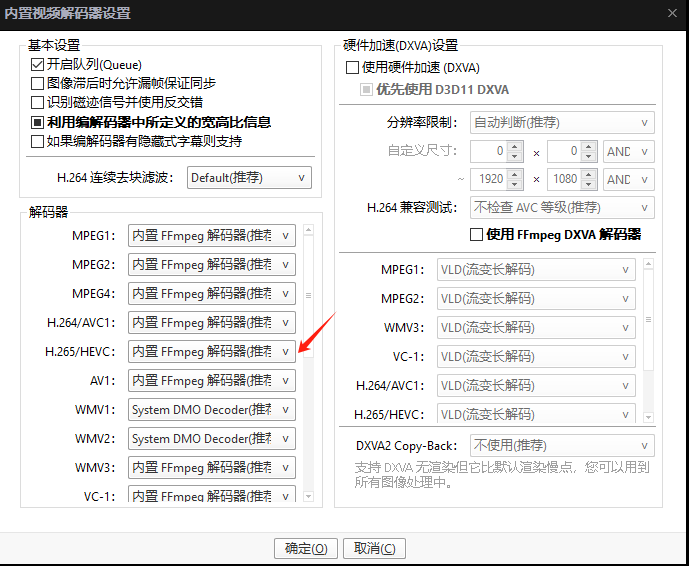
Task: Click the 确定(O) button
Action: tap(306, 548)
